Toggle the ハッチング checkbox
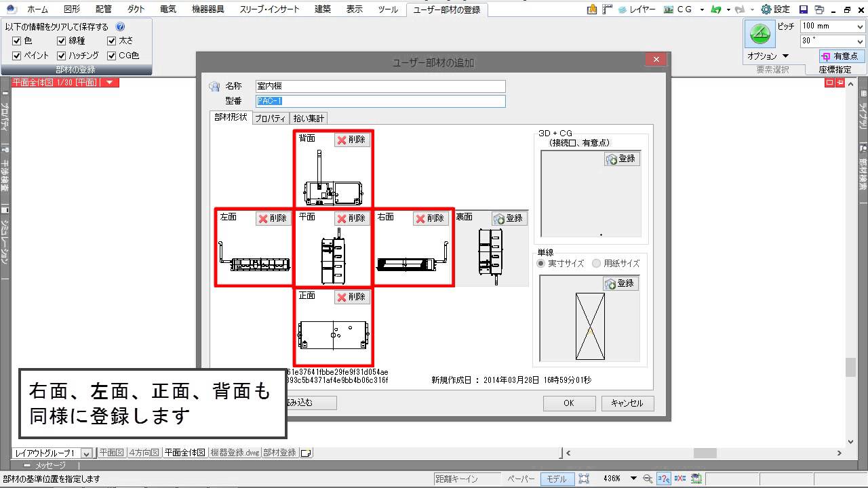 pos(62,56)
